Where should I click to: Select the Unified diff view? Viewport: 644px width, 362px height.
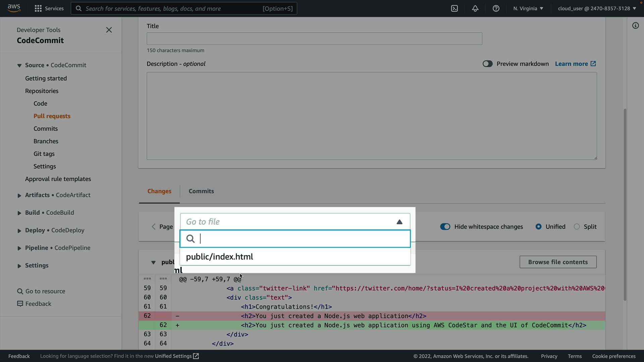538,227
